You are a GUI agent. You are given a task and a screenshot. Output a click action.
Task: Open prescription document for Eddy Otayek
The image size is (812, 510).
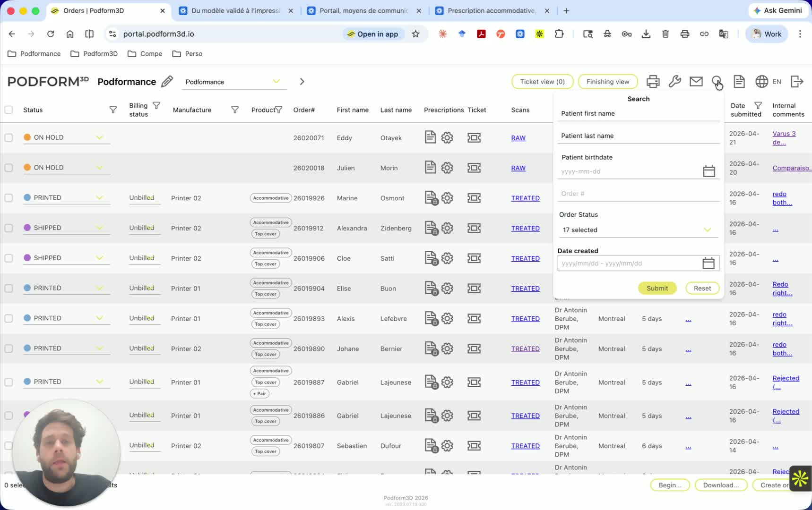tap(430, 137)
